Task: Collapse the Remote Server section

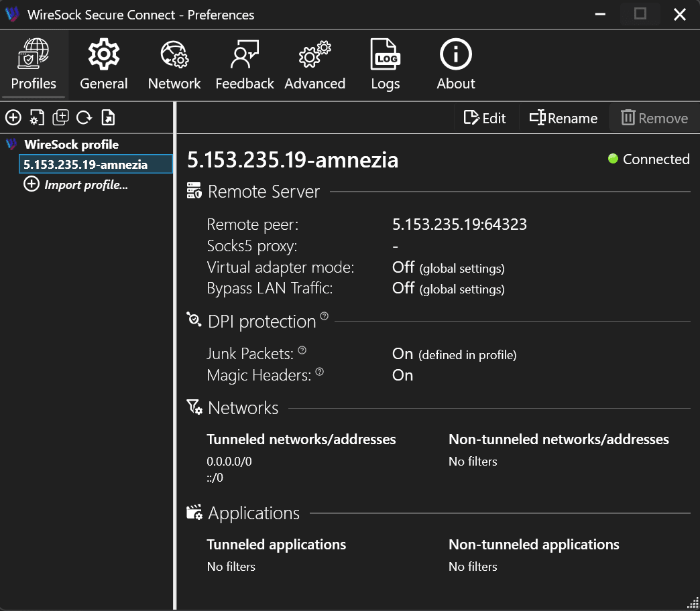Action: (264, 191)
